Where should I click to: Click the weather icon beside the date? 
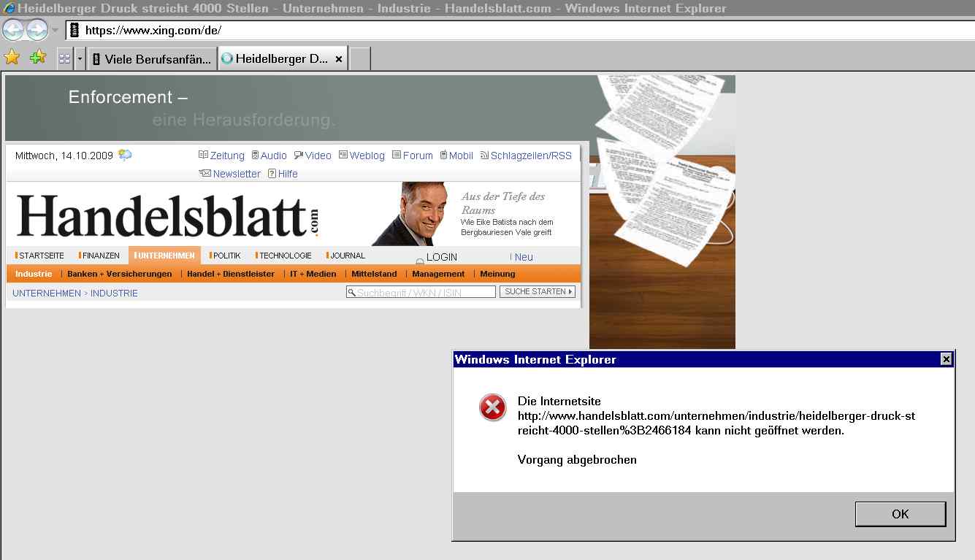pos(125,155)
